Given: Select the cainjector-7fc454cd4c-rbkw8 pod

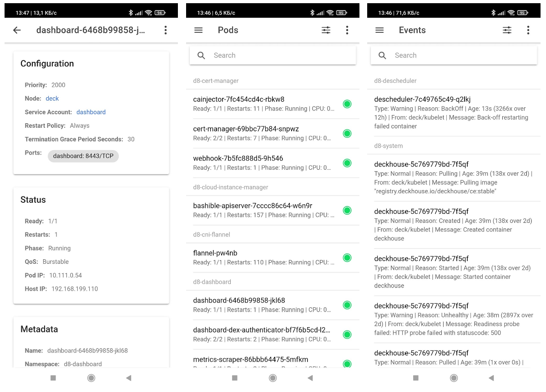Looking at the screenshot, I should 264,104.
